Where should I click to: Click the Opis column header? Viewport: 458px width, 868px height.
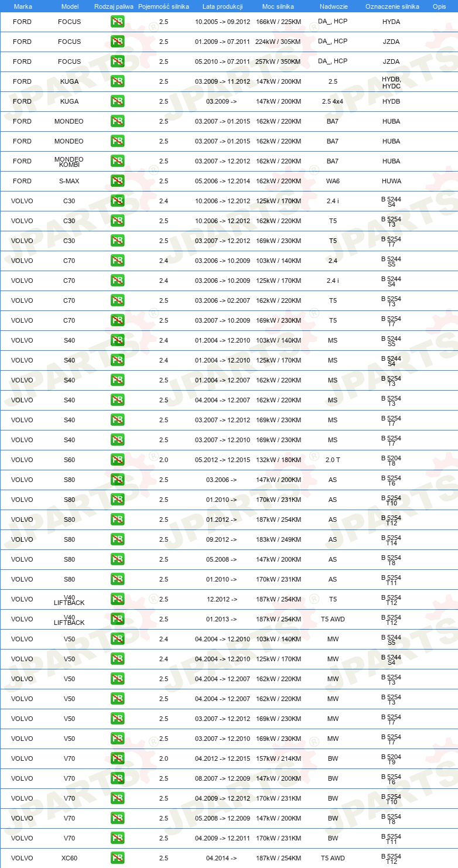point(439,6)
